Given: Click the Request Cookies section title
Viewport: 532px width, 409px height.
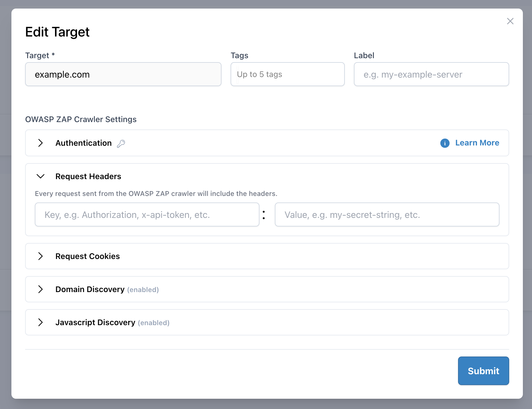Looking at the screenshot, I should click(87, 256).
